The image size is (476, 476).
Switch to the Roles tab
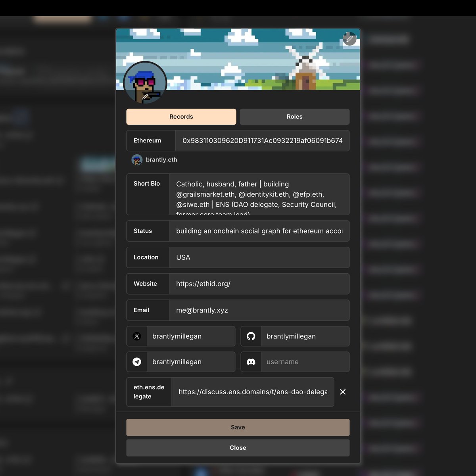click(x=295, y=117)
